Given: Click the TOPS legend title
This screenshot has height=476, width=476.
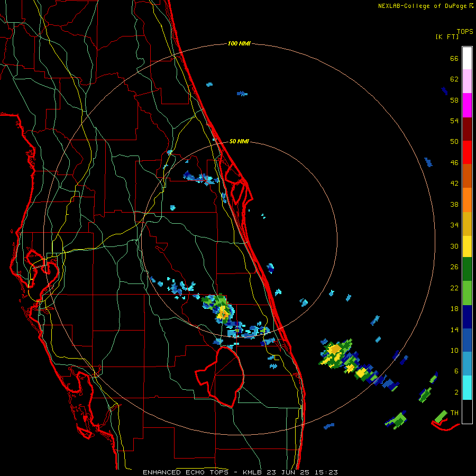Looking at the screenshot, I should [465, 31].
